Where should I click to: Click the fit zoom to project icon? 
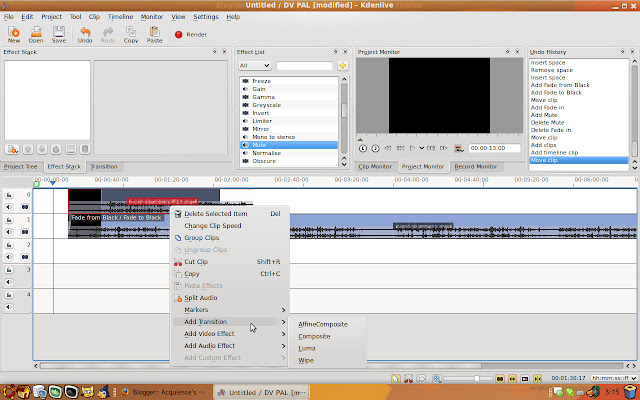pos(436,379)
